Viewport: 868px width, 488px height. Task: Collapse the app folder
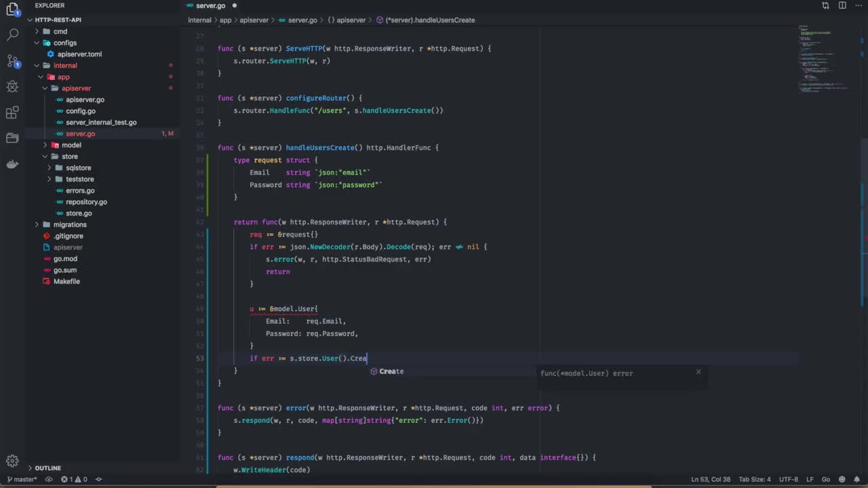point(41,77)
